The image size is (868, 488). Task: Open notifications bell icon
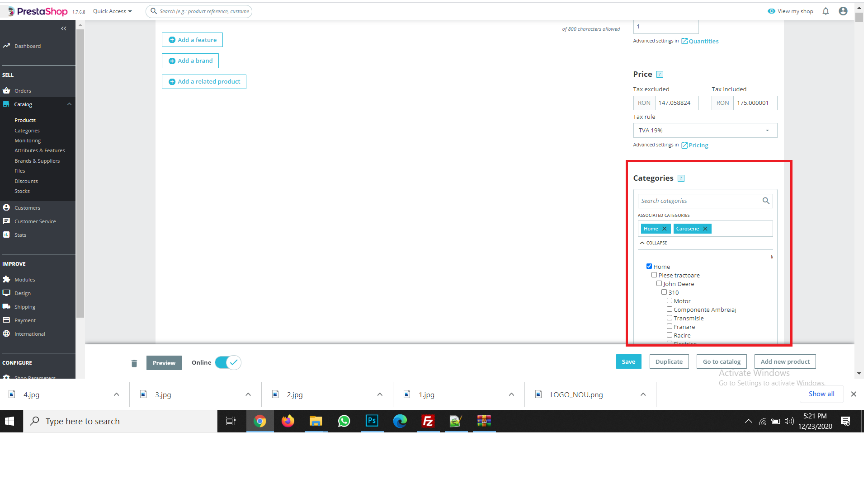pos(826,11)
